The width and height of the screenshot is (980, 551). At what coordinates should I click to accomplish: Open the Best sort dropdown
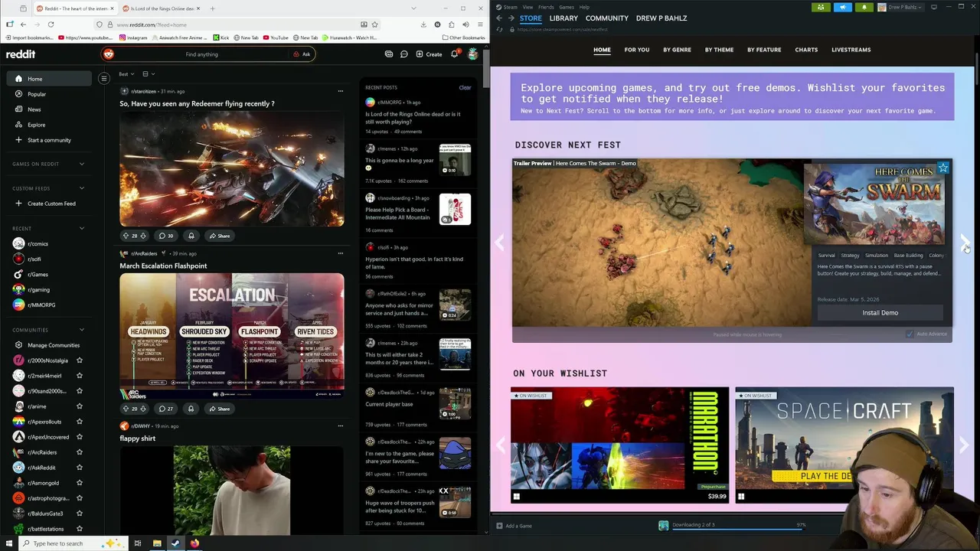click(126, 74)
